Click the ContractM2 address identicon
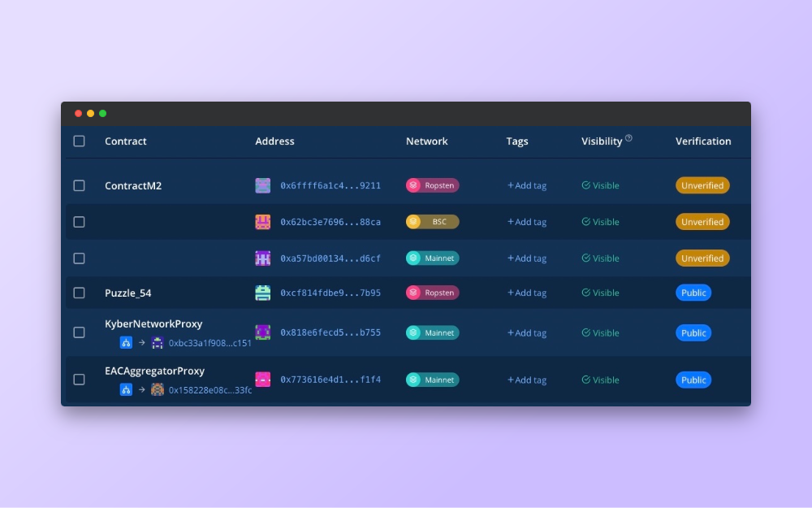The height and width of the screenshot is (508, 812). (x=262, y=185)
